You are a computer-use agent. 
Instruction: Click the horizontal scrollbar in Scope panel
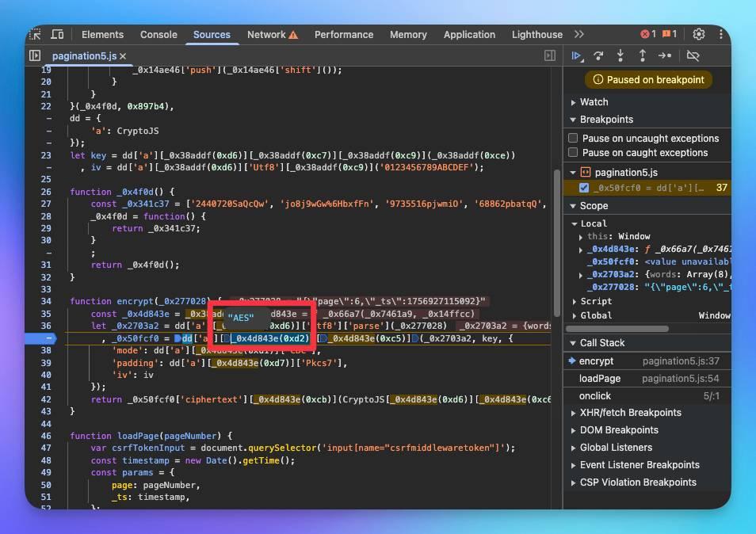coord(617,329)
